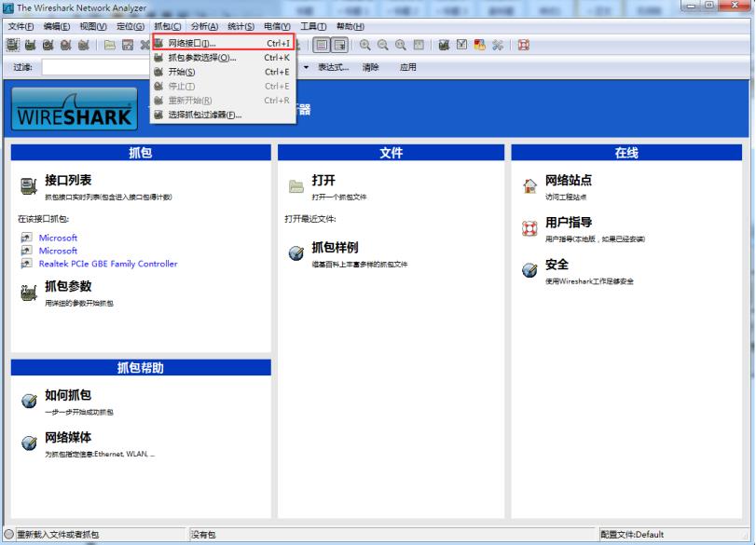
Task: Click the lifebuoy help toolbar icon
Action: pos(524,46)
